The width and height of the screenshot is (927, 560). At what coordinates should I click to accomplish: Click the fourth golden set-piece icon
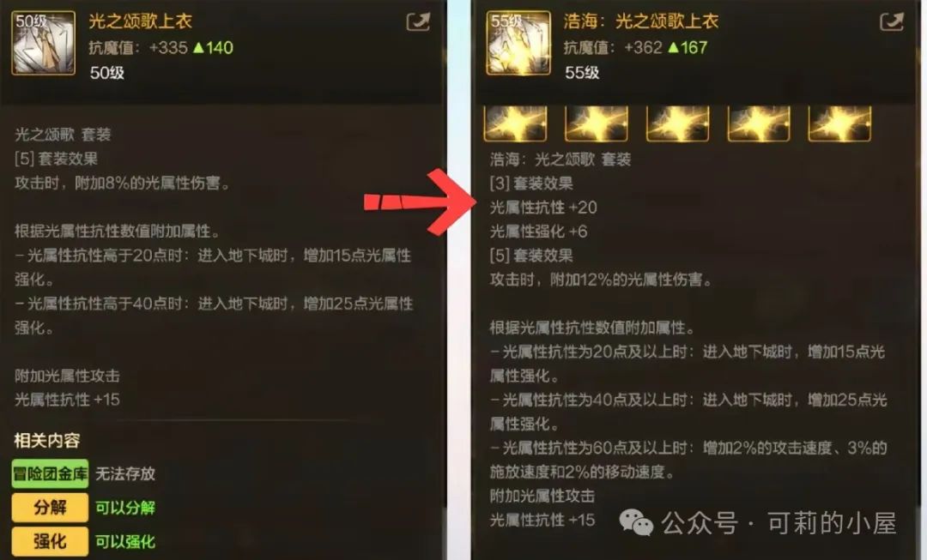click(x=759, y=124)
